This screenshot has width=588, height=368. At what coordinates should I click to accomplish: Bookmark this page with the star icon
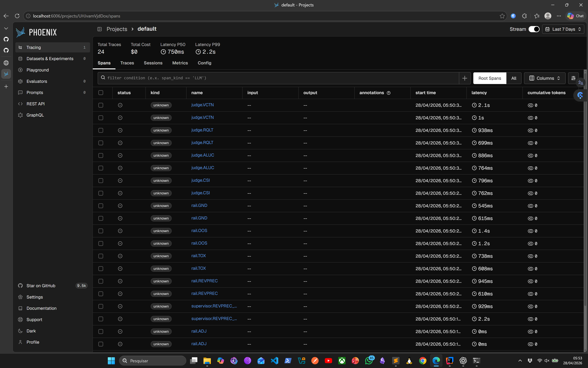point(502,16)
